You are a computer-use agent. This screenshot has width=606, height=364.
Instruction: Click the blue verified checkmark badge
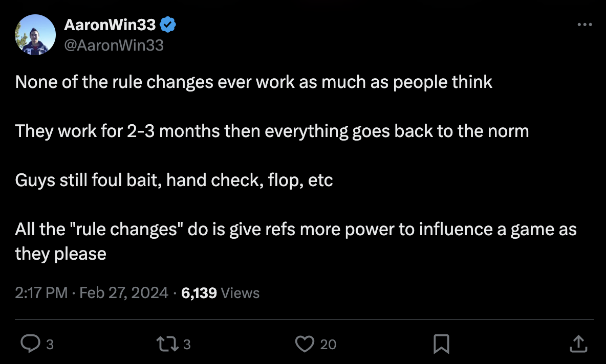(168, 24)
